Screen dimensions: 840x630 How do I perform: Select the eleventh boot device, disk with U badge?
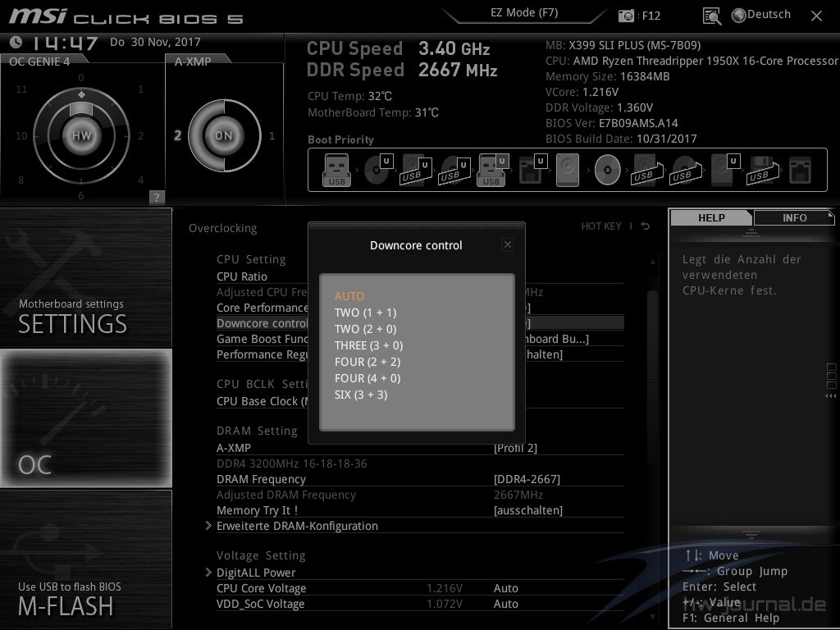coord(726,170)
